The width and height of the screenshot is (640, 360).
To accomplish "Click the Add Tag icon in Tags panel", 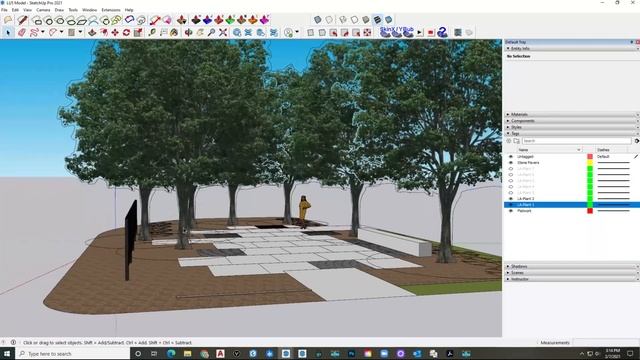I will click(509, 141).
